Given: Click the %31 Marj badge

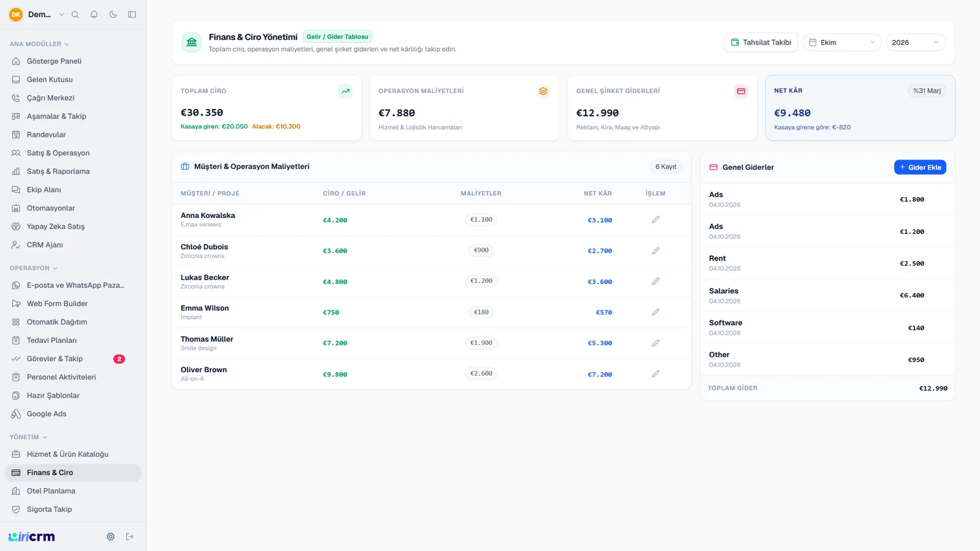Looking at the screenshot, I should click(927, 91).
